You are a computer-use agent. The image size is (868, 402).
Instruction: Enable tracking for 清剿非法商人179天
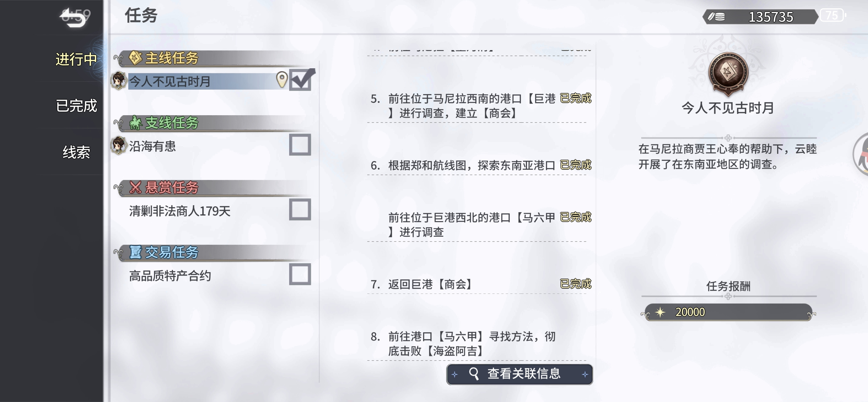[300, 210]
